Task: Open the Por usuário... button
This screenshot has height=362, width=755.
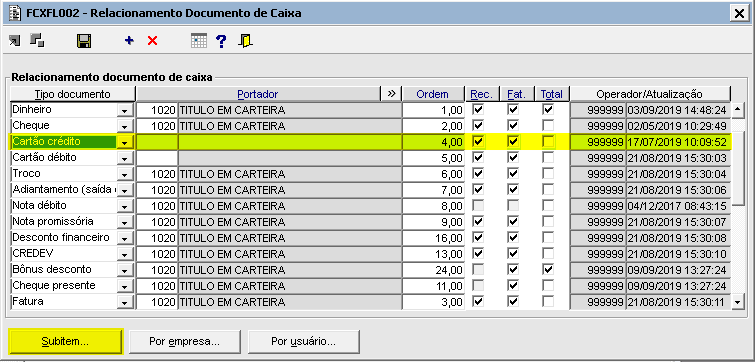Action: pyautogui.click(x=303, y=342)
